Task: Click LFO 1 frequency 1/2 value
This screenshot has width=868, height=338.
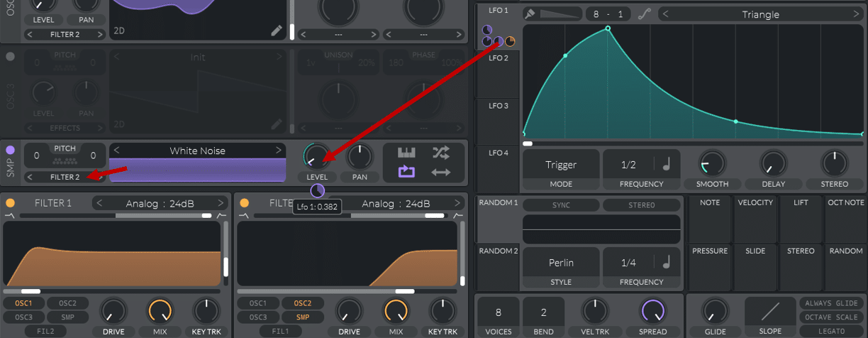Action: coord(629,165)
